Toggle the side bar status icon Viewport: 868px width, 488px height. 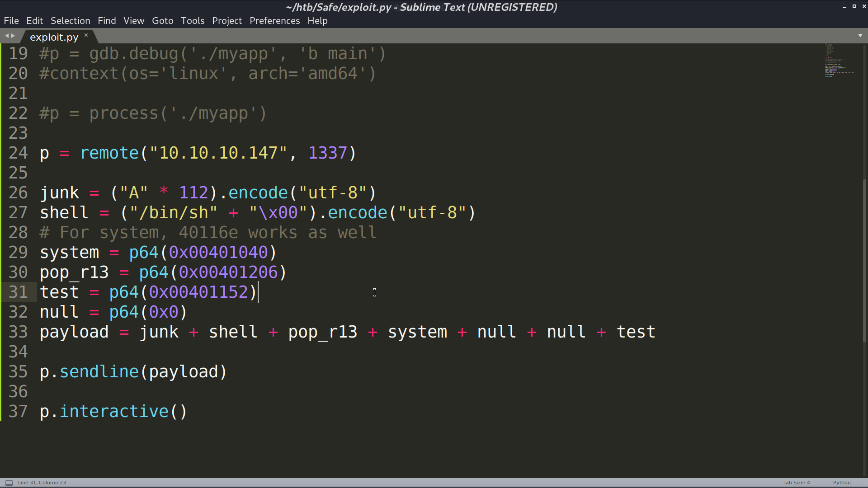(x=9, y=483)
